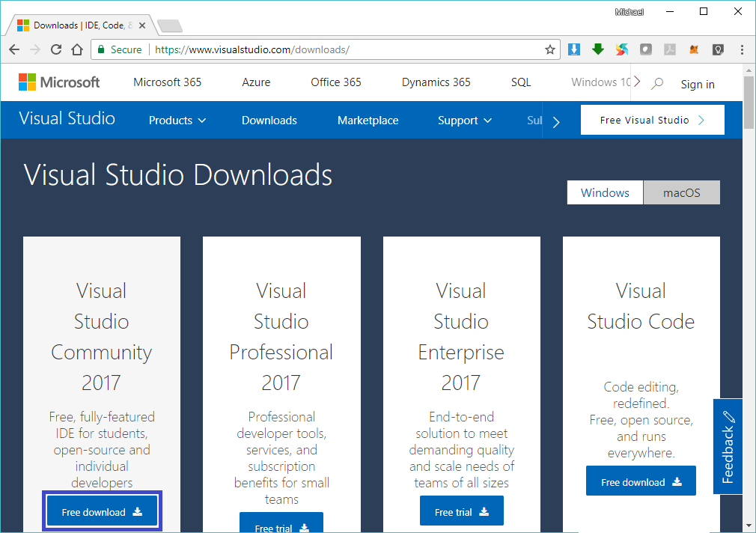The image size is (756, 533).
Task: Open the MetaMask fox extension
Action: point(694,49)
